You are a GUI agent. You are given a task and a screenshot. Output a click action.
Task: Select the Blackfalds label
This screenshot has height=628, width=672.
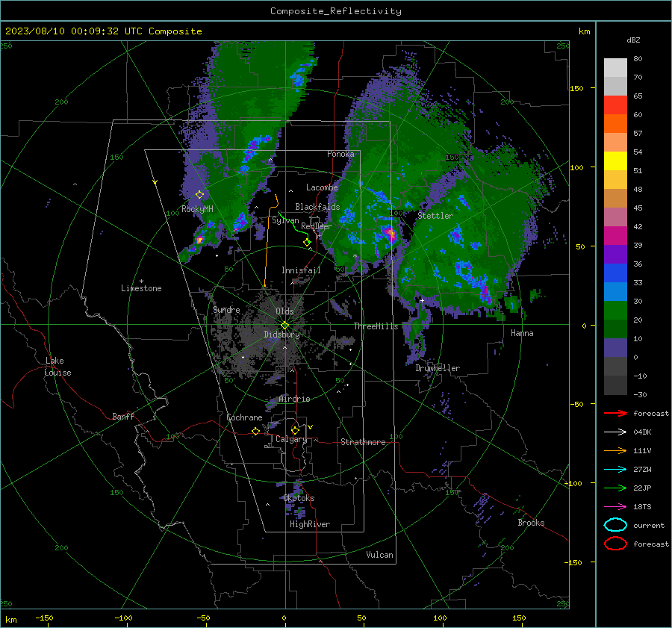[x=317, y=207]
